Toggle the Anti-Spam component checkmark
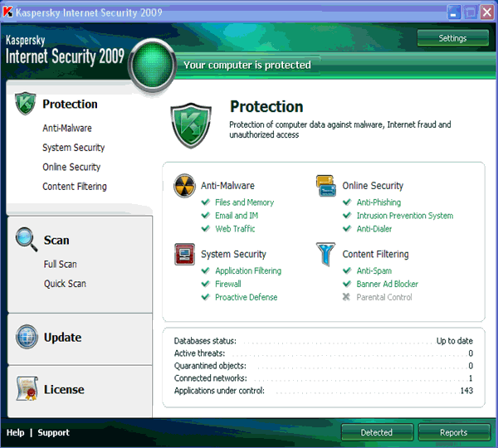498x448 pixels. [347, 270]
